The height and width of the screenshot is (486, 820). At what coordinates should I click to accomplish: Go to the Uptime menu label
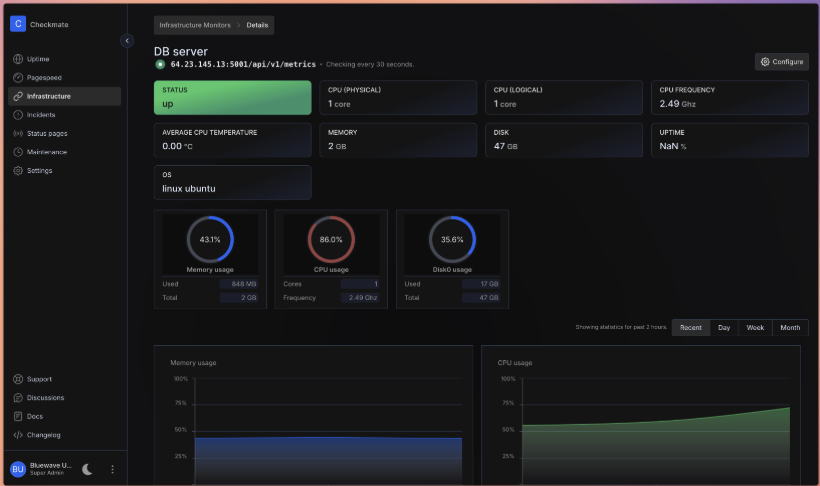[38, 59]
